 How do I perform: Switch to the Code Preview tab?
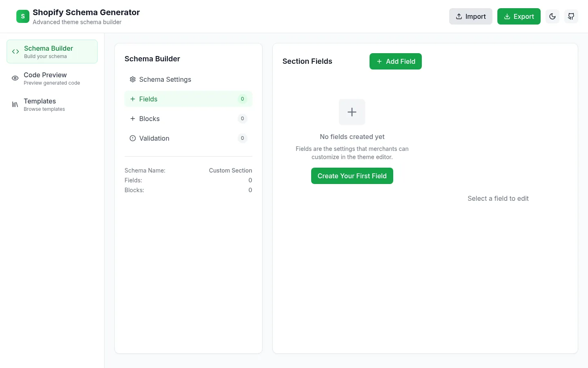[52, 78]
